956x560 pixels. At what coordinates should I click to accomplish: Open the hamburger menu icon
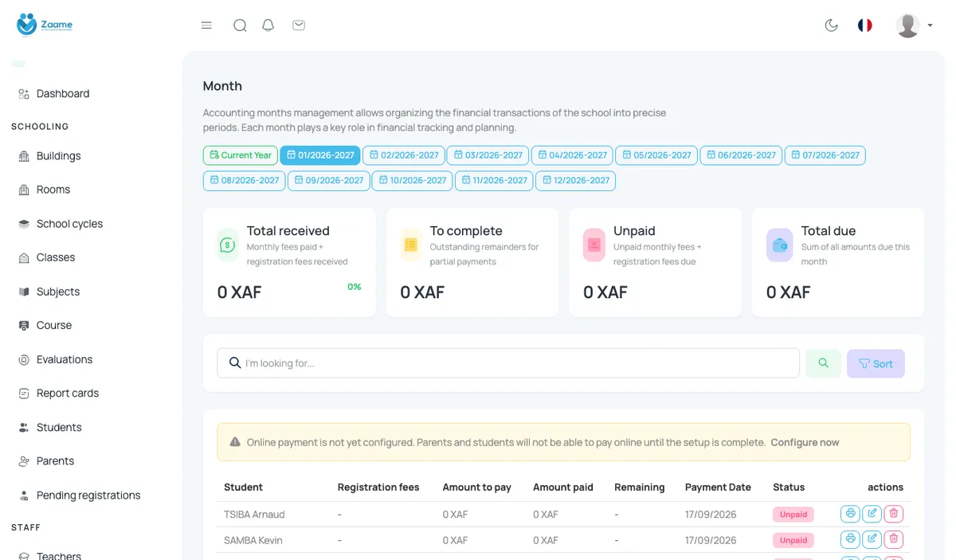[206, 25]
